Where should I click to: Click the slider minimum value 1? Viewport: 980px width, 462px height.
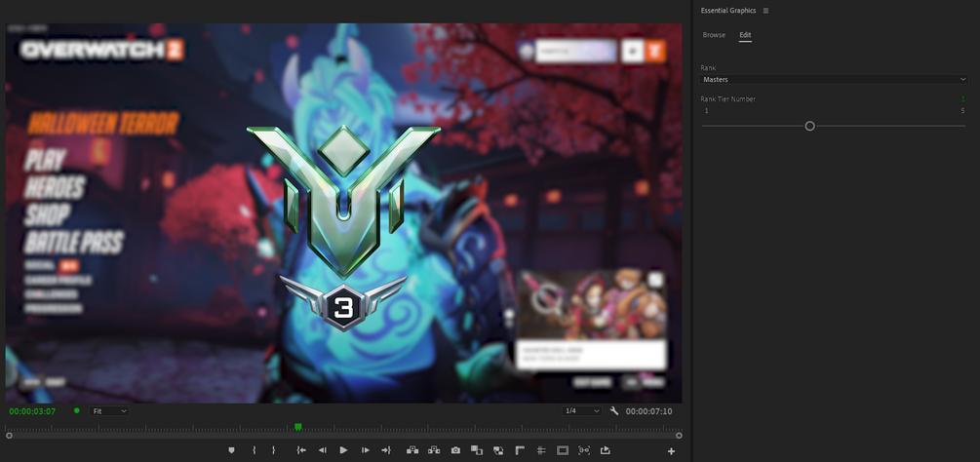(x=706, y=111)
